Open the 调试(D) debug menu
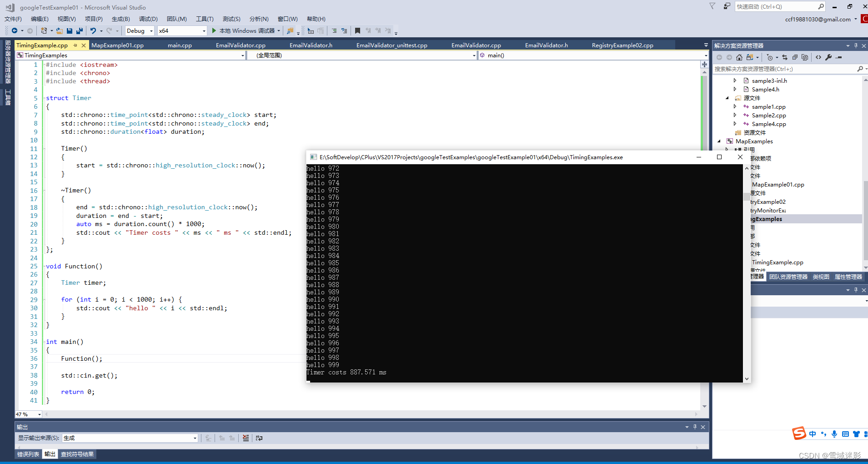The height and width of the screenshot is (464, 868). (x=148, y=19)
